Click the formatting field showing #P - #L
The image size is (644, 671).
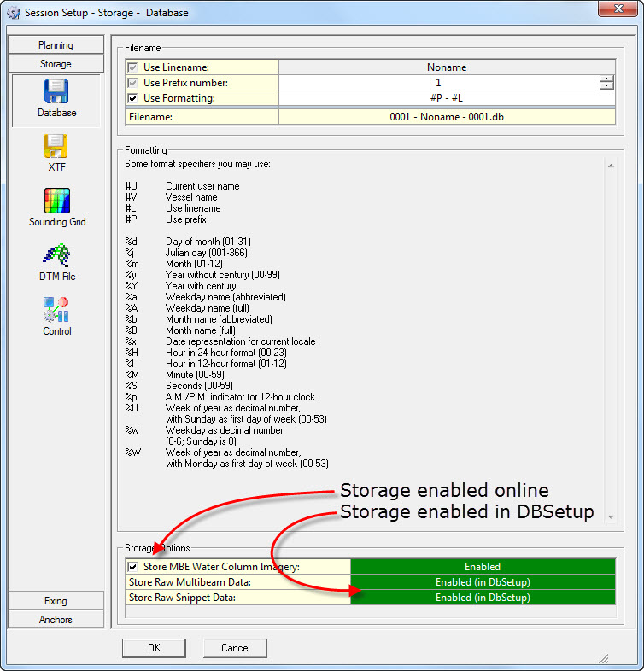pos(446,98)
